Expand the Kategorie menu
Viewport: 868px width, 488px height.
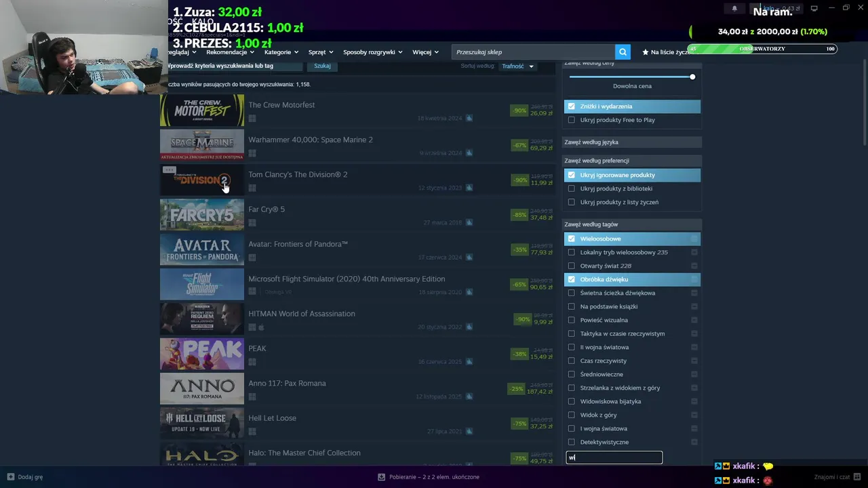point(281,52)
